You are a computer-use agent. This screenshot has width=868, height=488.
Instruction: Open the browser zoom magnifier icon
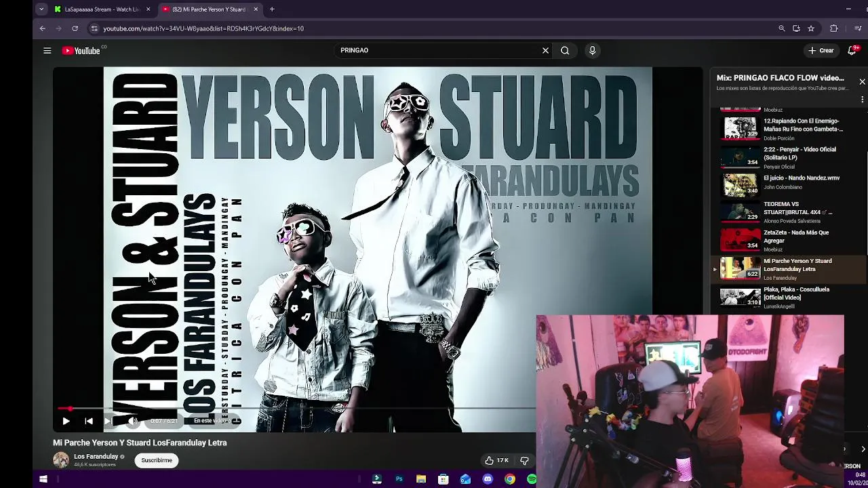click(782, 28)
